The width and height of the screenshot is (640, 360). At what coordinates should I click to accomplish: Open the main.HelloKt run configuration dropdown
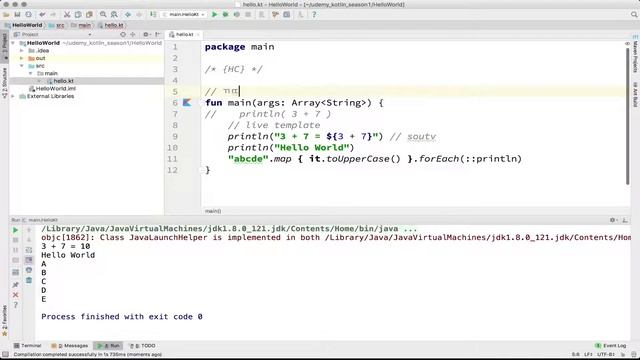(x=184, y=15)
